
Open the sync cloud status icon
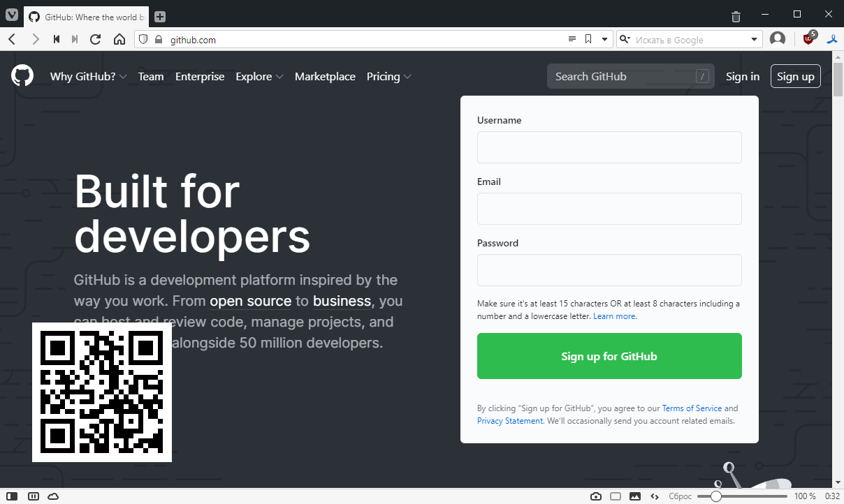53,496
